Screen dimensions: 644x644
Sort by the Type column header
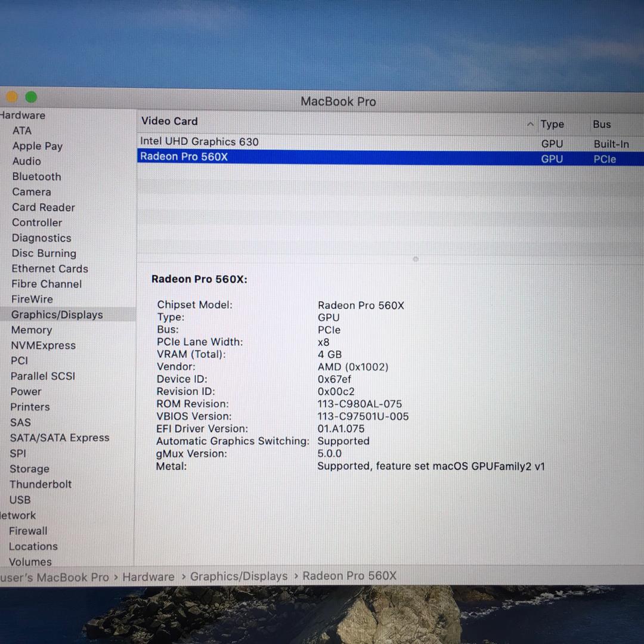552,124
